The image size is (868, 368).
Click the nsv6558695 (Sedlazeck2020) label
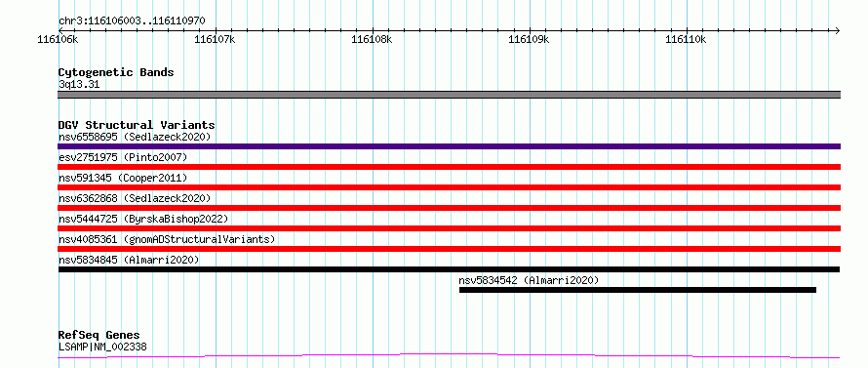point(135,137)
